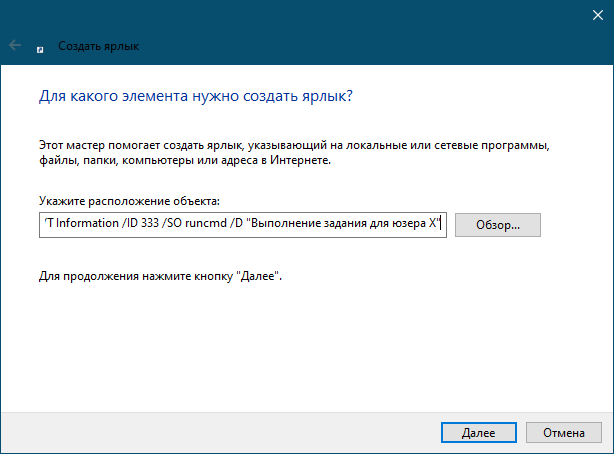Viewport: 614px width, 454px height.
Task: Place the cursor on runcmd in the location field
Action: [206, 223]
